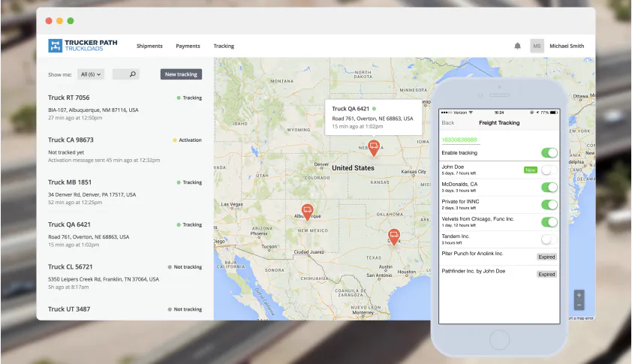This screenshot has height=364, width=632.
Task: Click the United States map label
Action: tap(353, 168)
